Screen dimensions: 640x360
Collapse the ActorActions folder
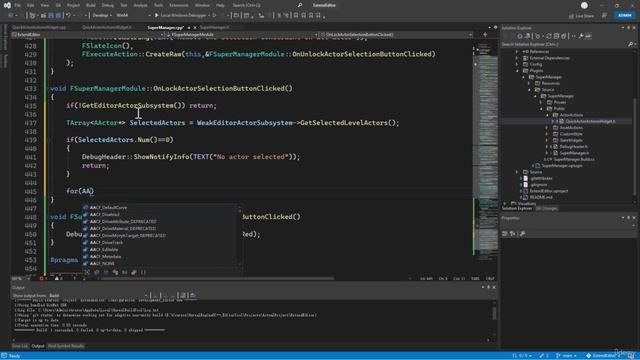(x=547, y=115)
